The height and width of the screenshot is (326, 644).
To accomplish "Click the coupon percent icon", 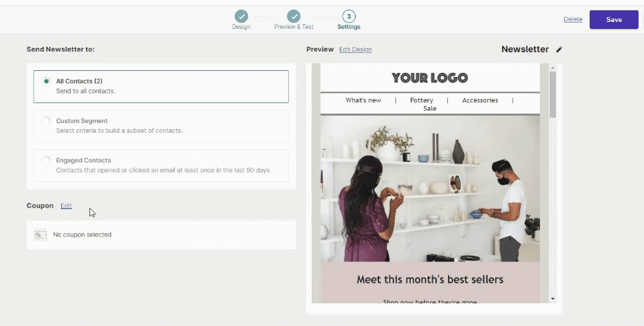I will coord(41,235).
